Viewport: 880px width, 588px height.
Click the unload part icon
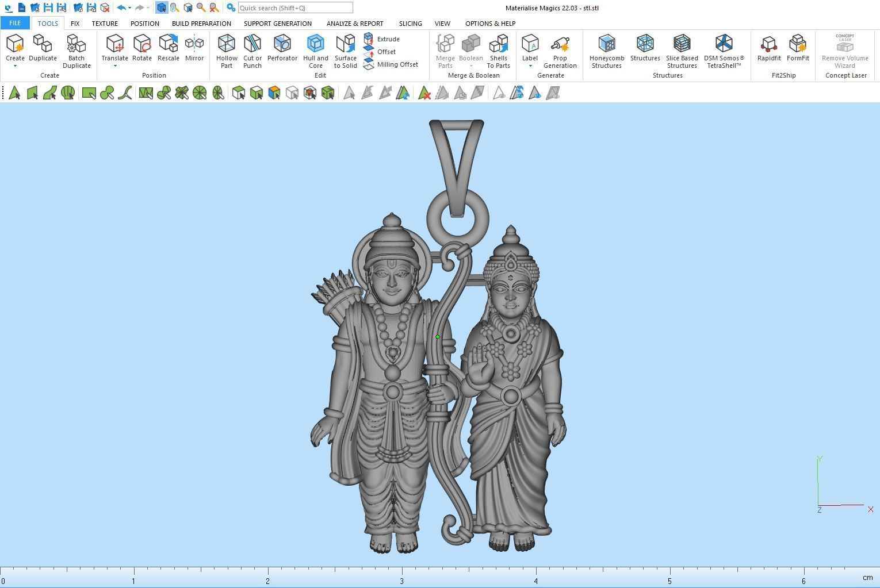click(105, 7)
